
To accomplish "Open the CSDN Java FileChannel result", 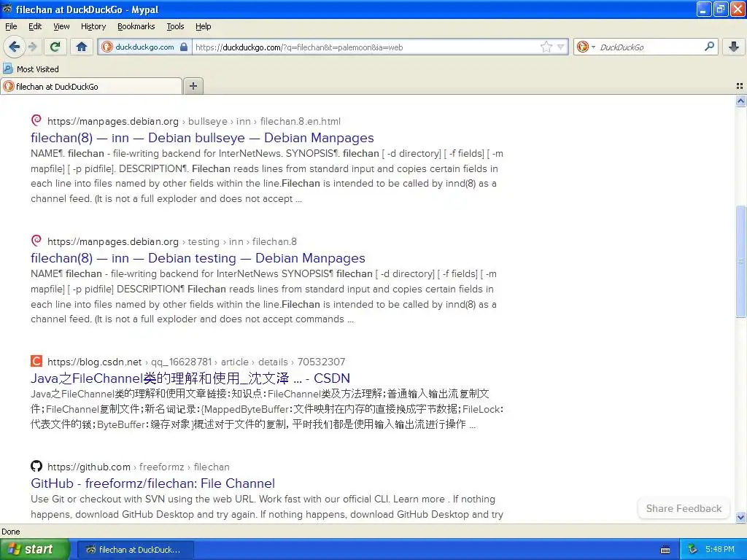I will pyautogui.click(x=190, y=378).
